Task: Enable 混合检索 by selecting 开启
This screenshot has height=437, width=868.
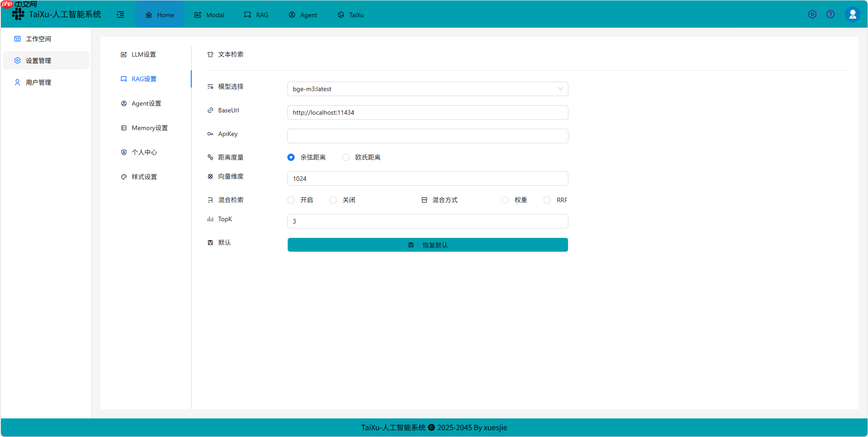Action: [291, 200]
